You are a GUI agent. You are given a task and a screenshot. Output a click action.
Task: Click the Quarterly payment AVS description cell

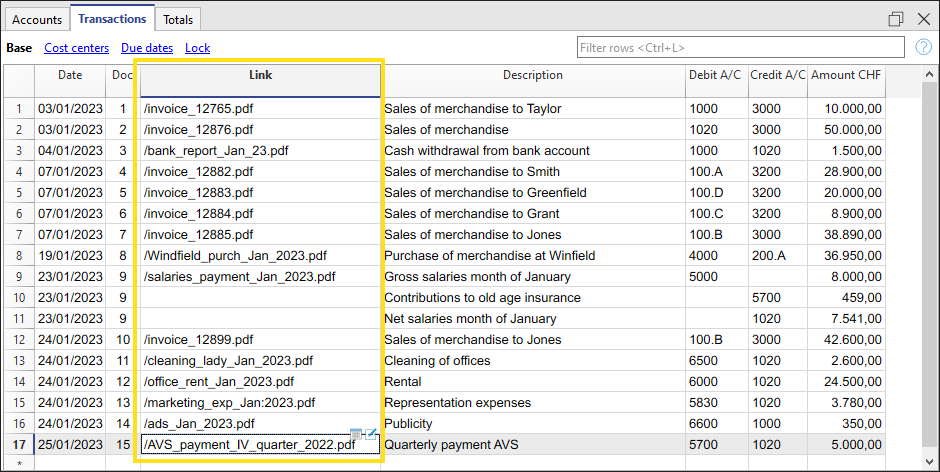click(x=532, y=445)
